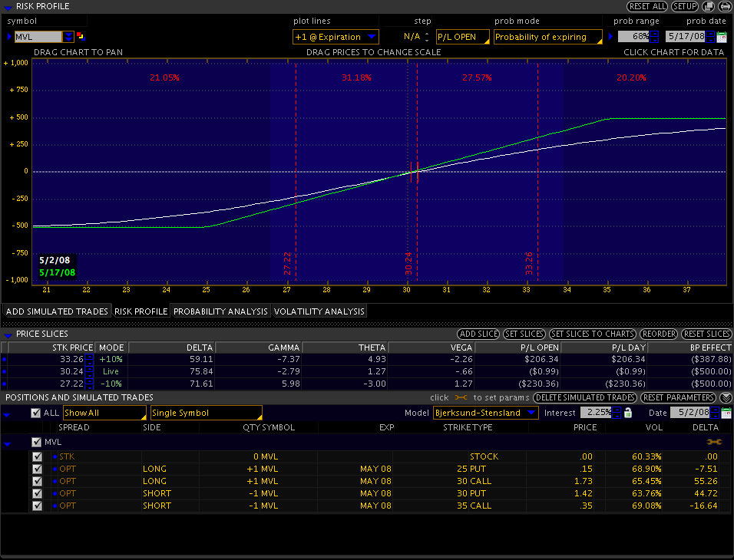Image resolution: width=734 pixels, height=560 pixels.
Task: Click blue dot on 35 CALL row
Action: [55, 506]
